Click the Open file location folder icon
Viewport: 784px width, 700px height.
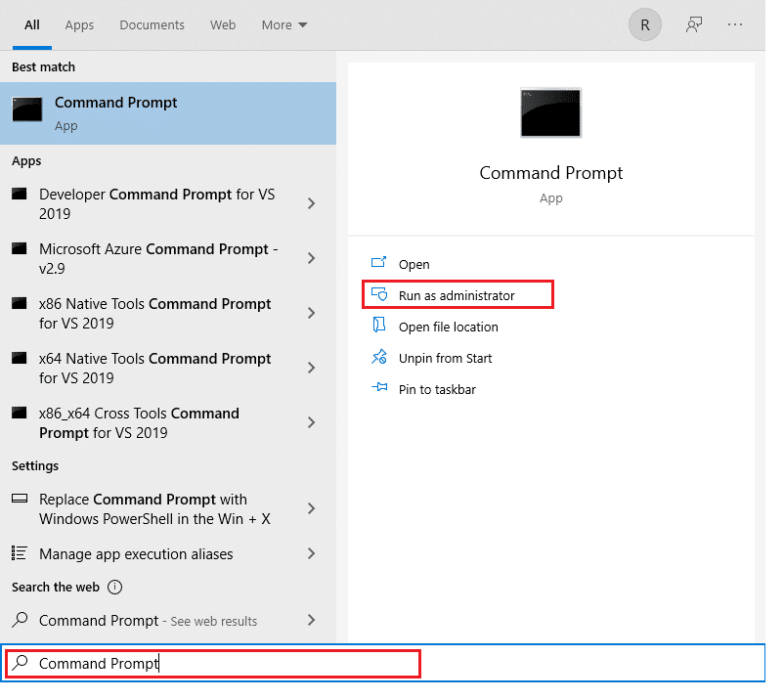379,327
